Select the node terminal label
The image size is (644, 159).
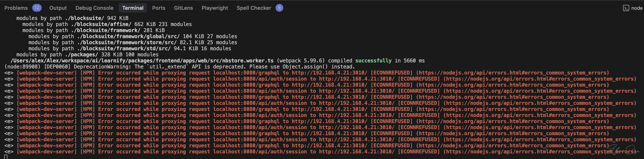(x=637, y=8)
